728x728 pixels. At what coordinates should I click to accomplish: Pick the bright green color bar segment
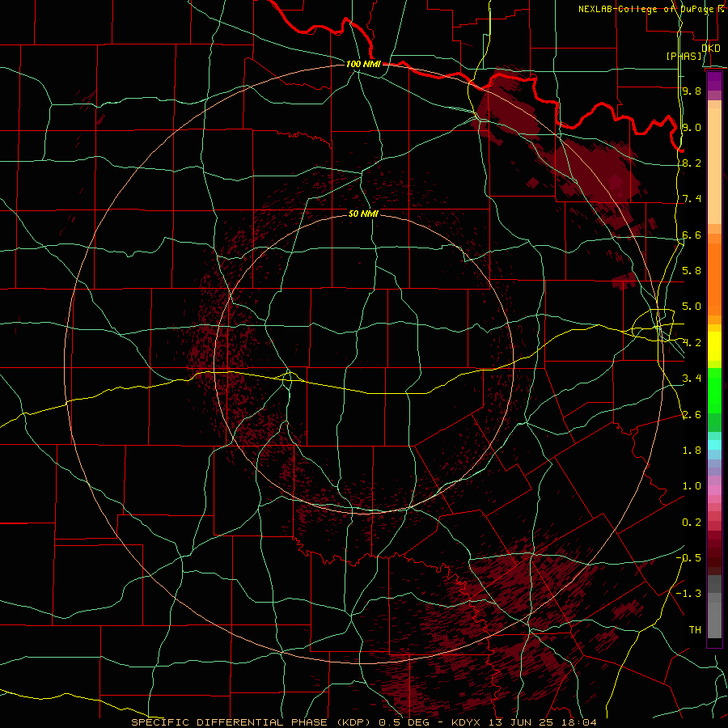click(714, 391)
